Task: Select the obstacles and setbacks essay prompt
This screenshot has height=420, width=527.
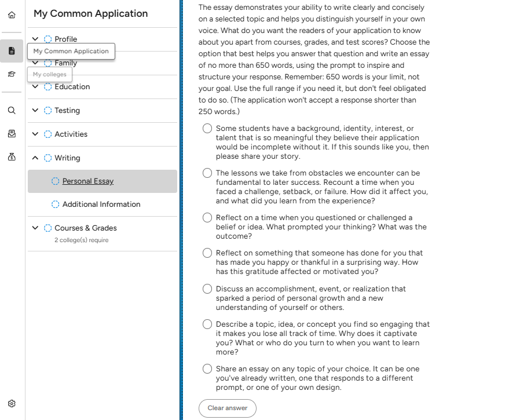Action: tap(207, 173)
